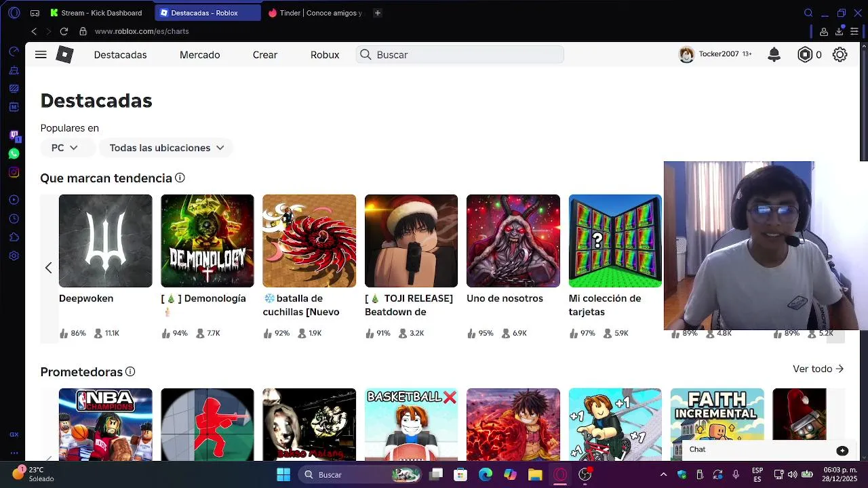Click the info icon beside Prometedoras
Viewport: 868px width, 488px height.
pyautogui.click(x=130, y=371)
